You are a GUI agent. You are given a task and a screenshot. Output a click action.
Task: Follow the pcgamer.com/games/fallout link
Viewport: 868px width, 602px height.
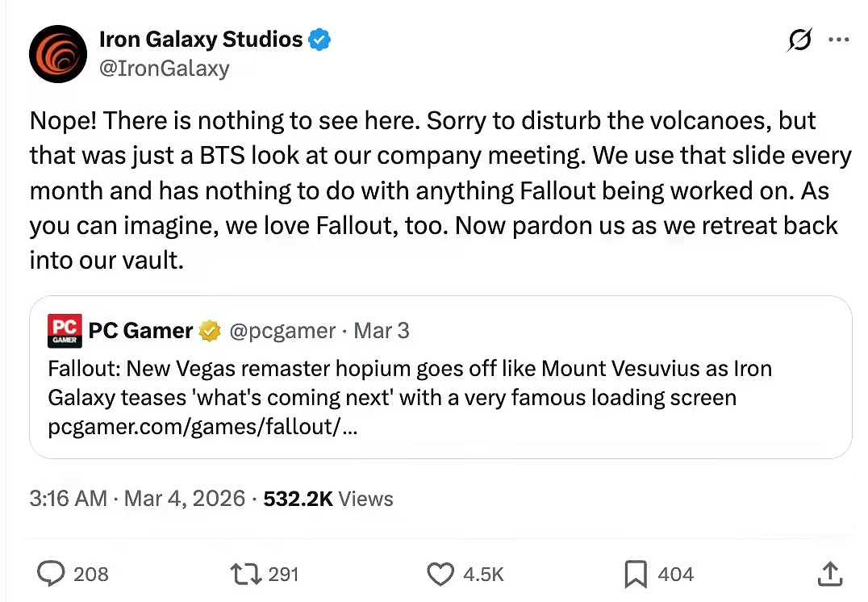pos(202,427)
